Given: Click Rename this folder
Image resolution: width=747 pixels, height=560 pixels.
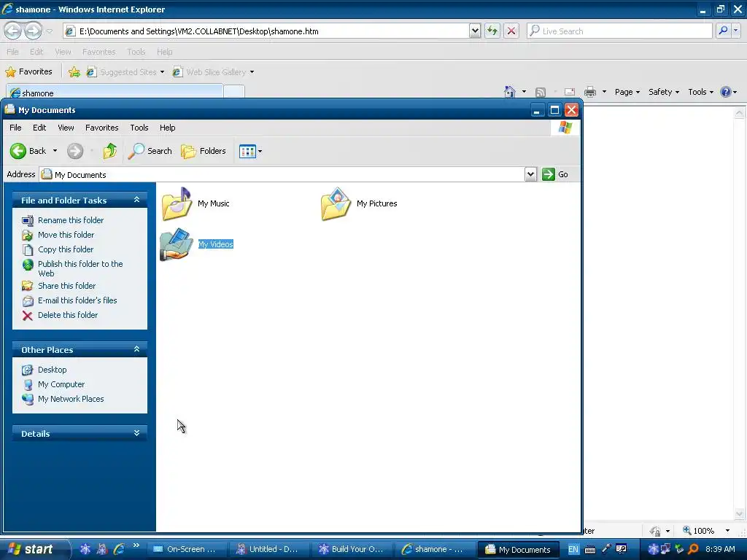Looking at the screenshot, I should [71, 220].
